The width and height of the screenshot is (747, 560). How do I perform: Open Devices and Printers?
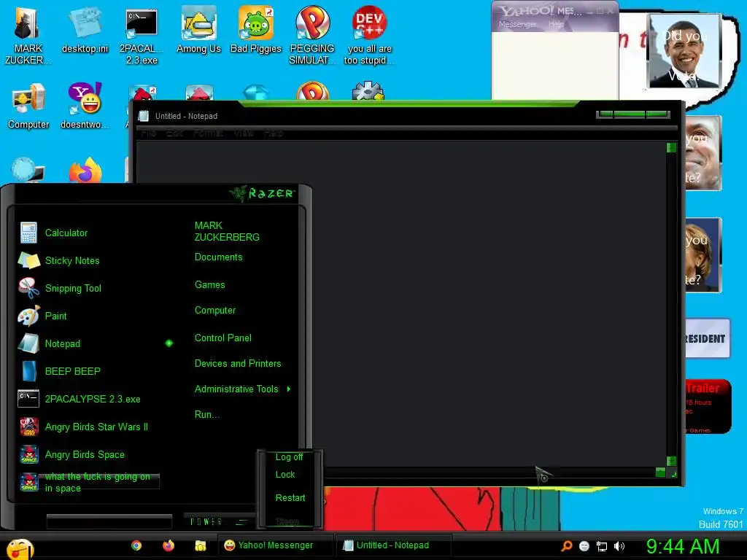click(238, 364)
